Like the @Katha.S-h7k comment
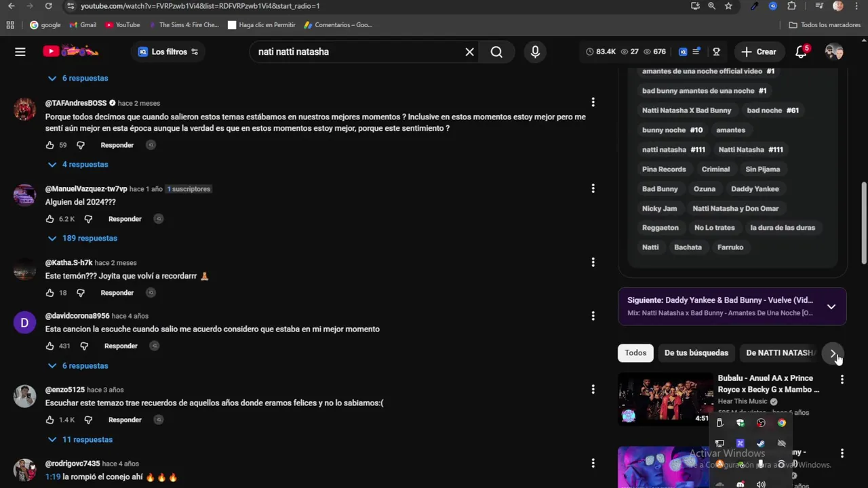 (50, 293)
